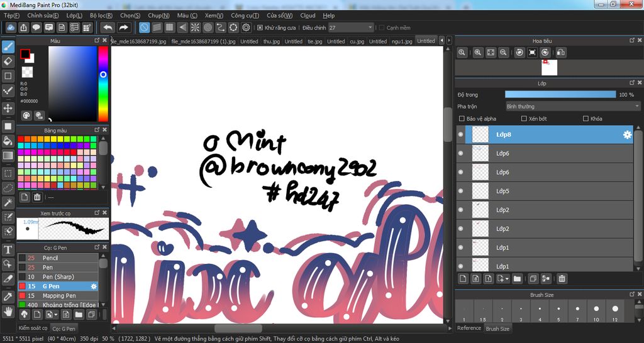
Task: Select the Mapping Pen brush
Action: click(x=58, y=295)
